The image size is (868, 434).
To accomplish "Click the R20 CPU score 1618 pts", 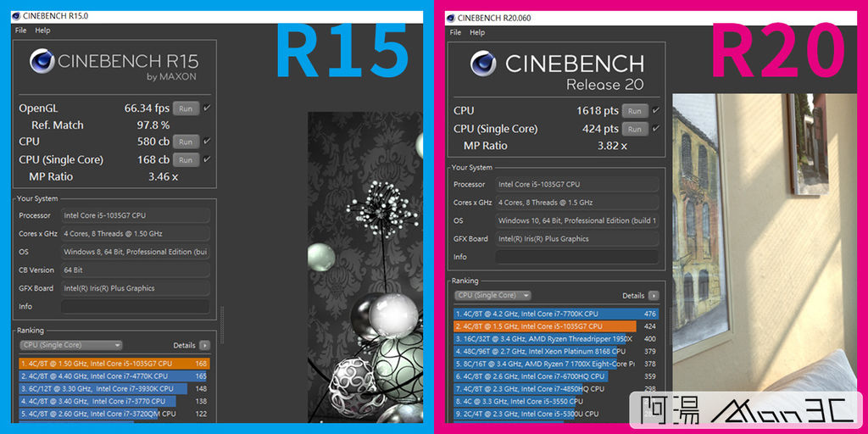I will 598,111.
